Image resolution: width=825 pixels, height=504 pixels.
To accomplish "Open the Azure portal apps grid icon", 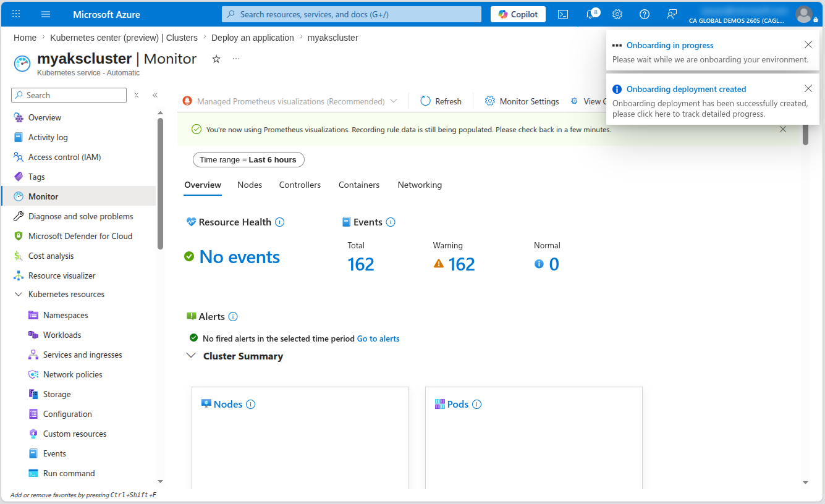I will pos(17,14).
